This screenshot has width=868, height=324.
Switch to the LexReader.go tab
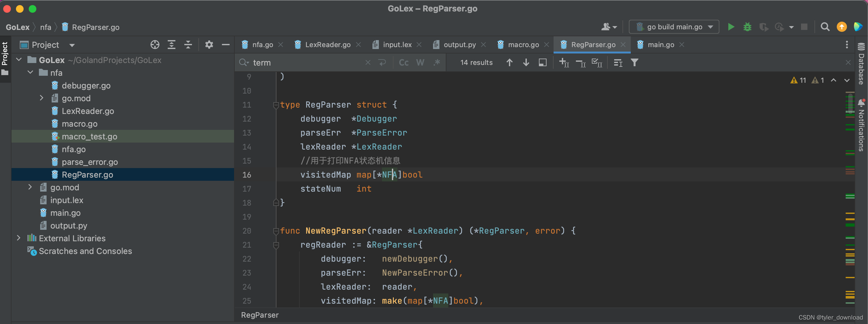tap(327, 45)
